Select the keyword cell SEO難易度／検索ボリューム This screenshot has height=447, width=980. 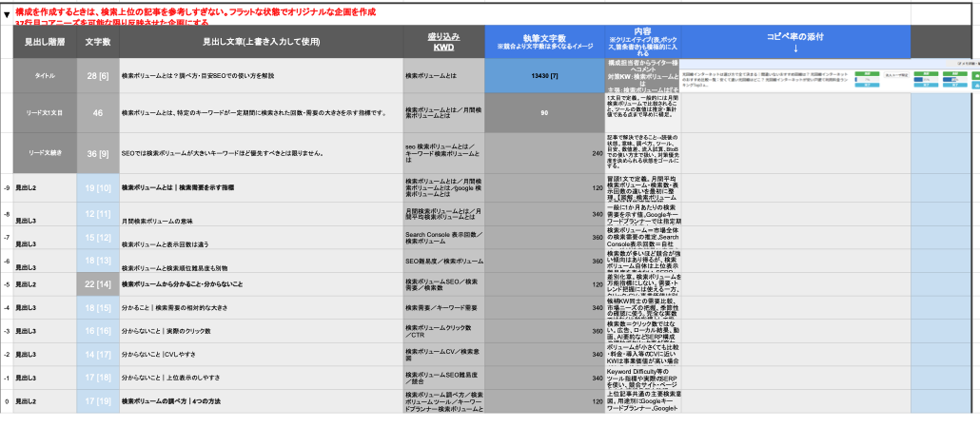click(x=443, y=261)
